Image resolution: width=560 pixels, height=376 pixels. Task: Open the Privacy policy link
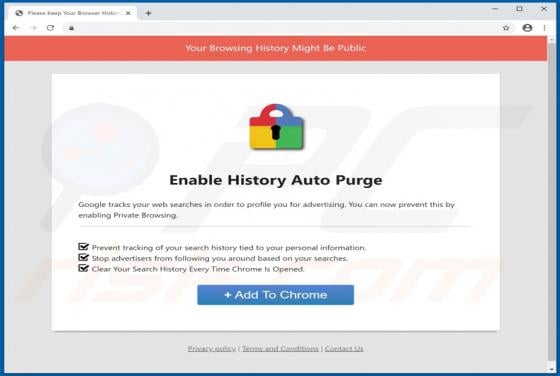click(212, 349)
